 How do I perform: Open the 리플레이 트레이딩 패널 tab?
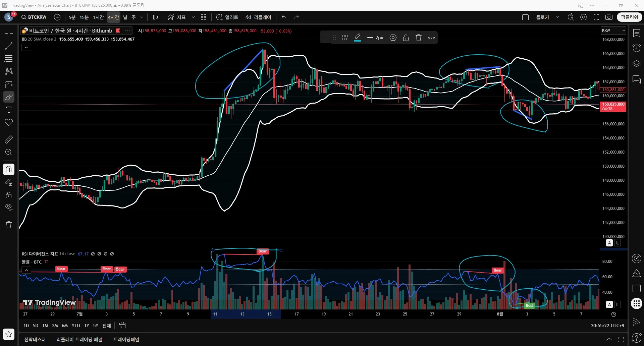coord(79,339)
